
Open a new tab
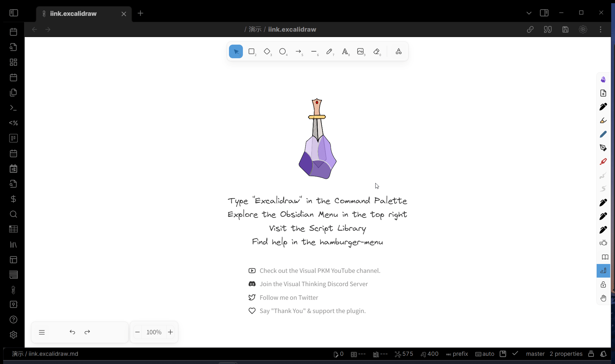(141, 13)
